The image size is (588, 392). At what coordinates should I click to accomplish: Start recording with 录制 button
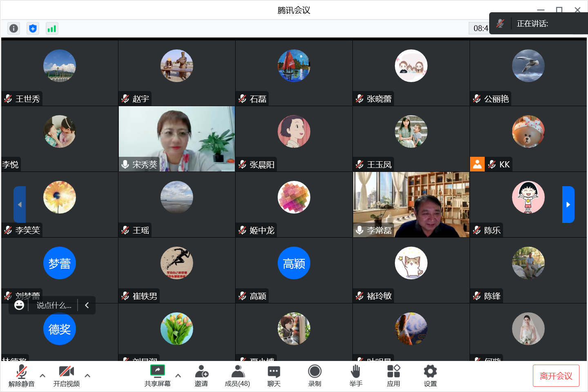click(314, 375)
